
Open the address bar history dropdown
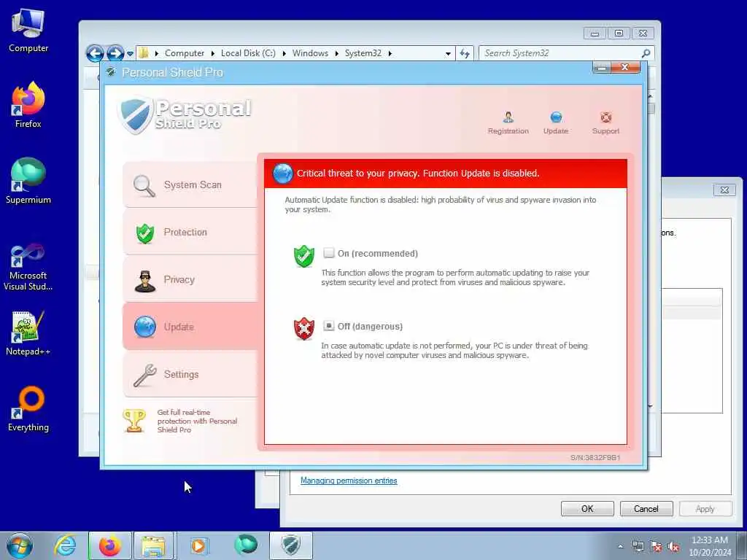[448, 54]
